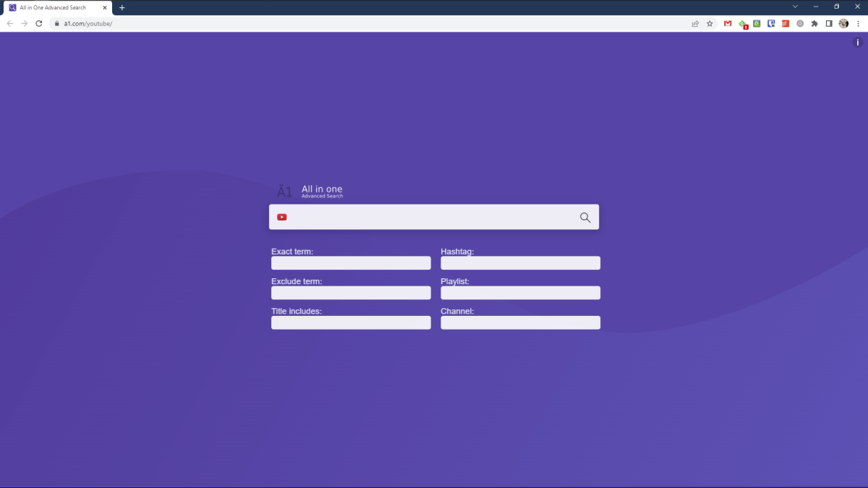This screenshot has height=488, width=868.
Task: Click the 'Channel:' label
Action: 457,311
